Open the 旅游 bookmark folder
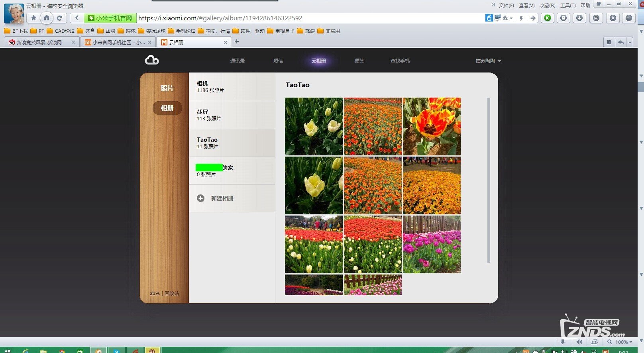 (x=306, y=31)
